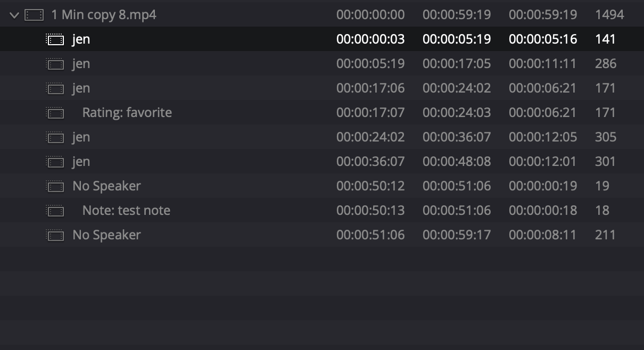Click icon of No Speaker starting 00:00:51:06

click(55, 235)
